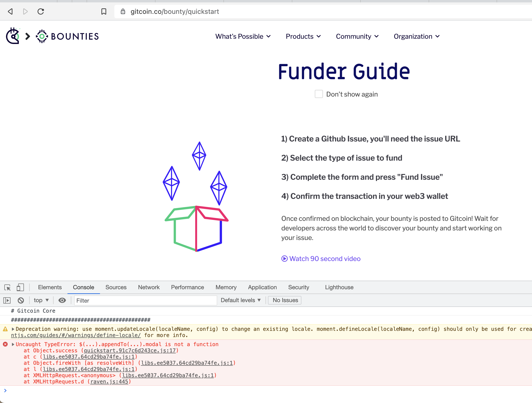Click the 'Don't show again' label text
The image size is (532, 403).
[352, 94]
